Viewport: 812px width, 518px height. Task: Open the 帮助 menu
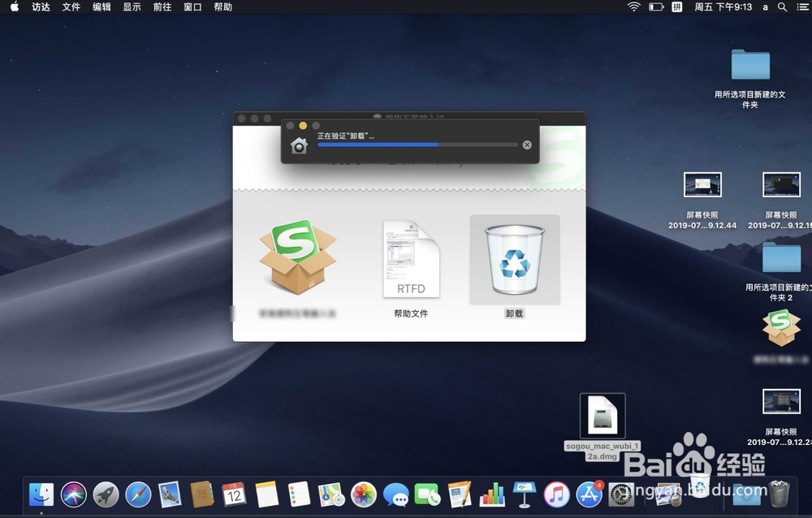(222, 6)
